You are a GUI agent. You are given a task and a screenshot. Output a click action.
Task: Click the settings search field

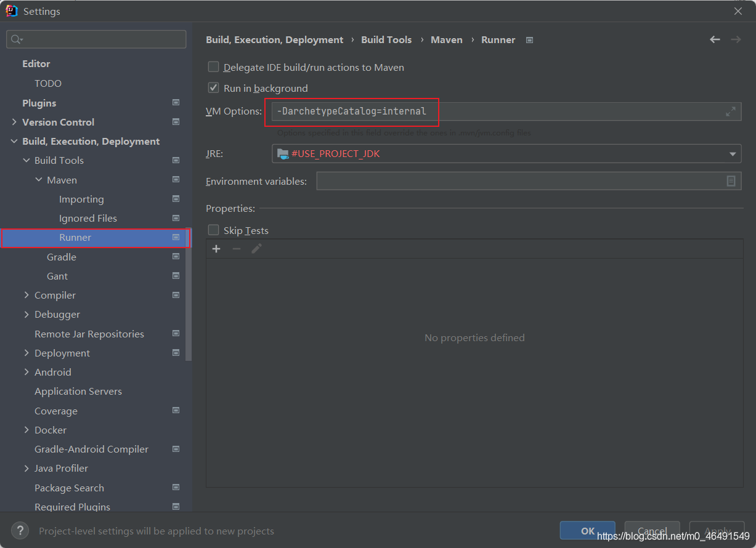[96, 39]
